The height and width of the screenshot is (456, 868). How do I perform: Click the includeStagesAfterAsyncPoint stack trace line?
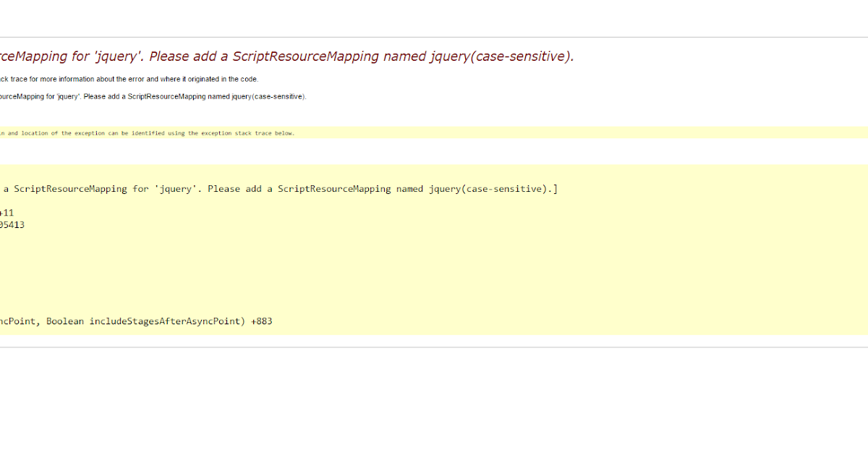click(x=137, y=321)
